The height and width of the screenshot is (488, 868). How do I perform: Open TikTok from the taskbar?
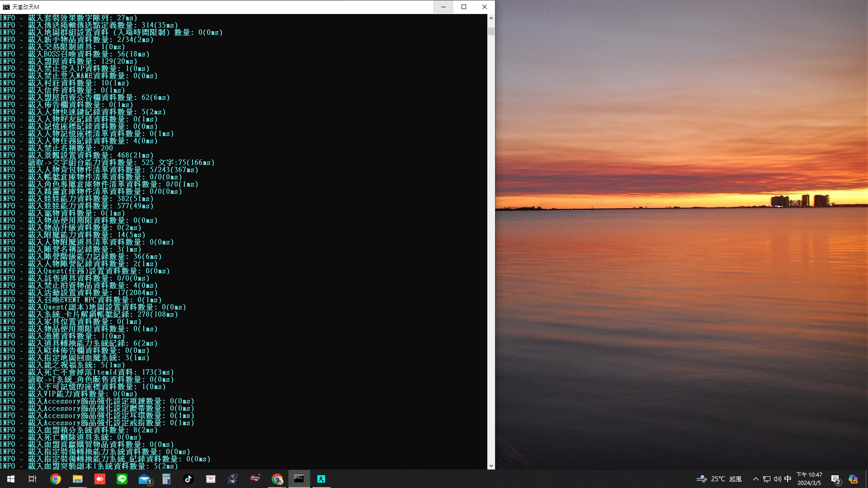pos(189,479)
